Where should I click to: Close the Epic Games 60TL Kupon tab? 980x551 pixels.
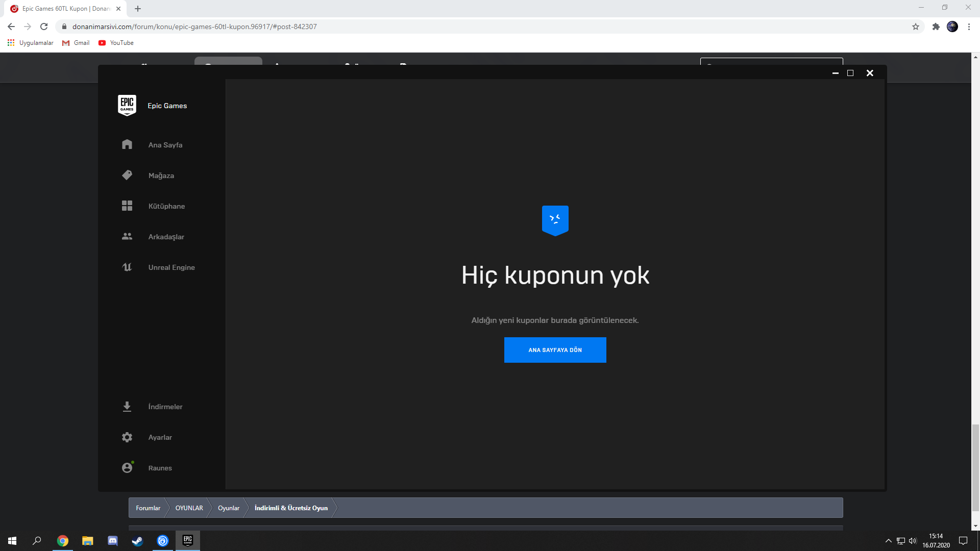pyautogui.click(x=118, y=9)
